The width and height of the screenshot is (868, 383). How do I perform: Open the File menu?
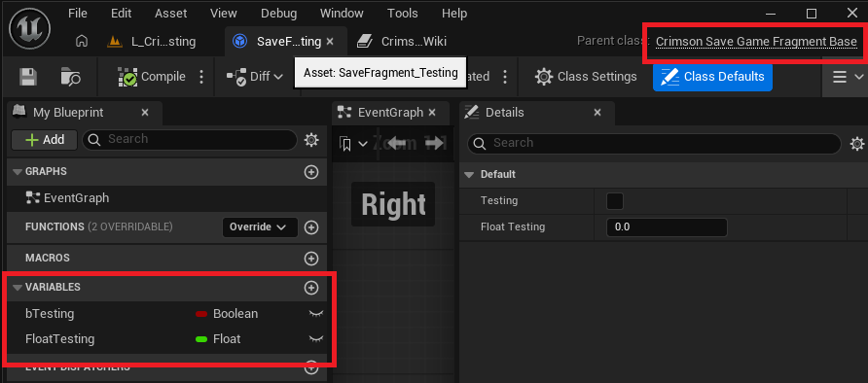point(78,14)
